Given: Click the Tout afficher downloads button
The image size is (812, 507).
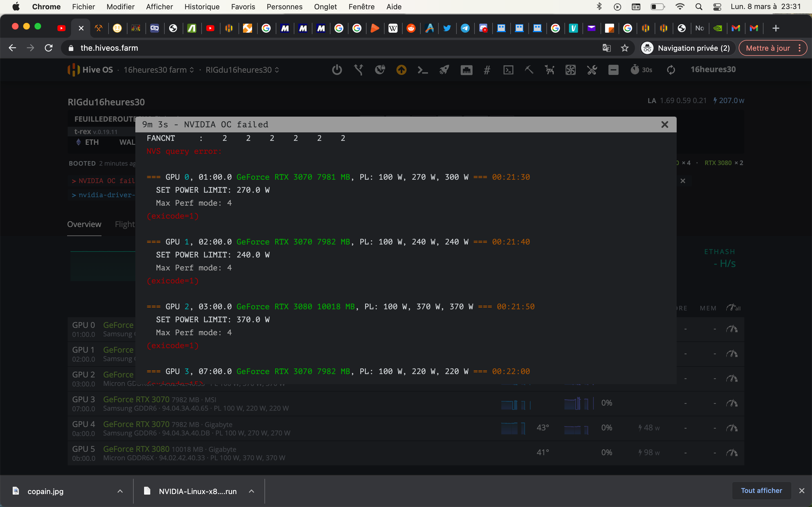Looking at the screenshot, I should 761,491.
